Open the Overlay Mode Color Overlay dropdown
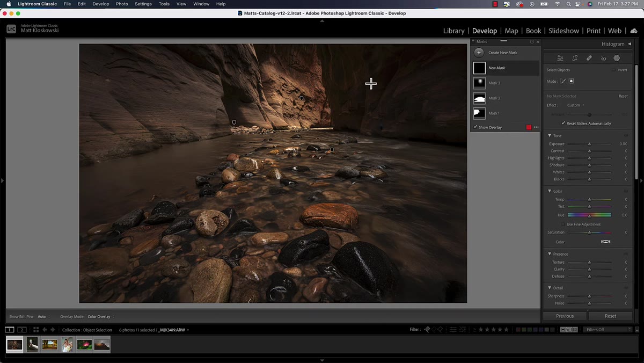This screenshot has width=644, height=363. pyautogui.click(x=101, y=317)
